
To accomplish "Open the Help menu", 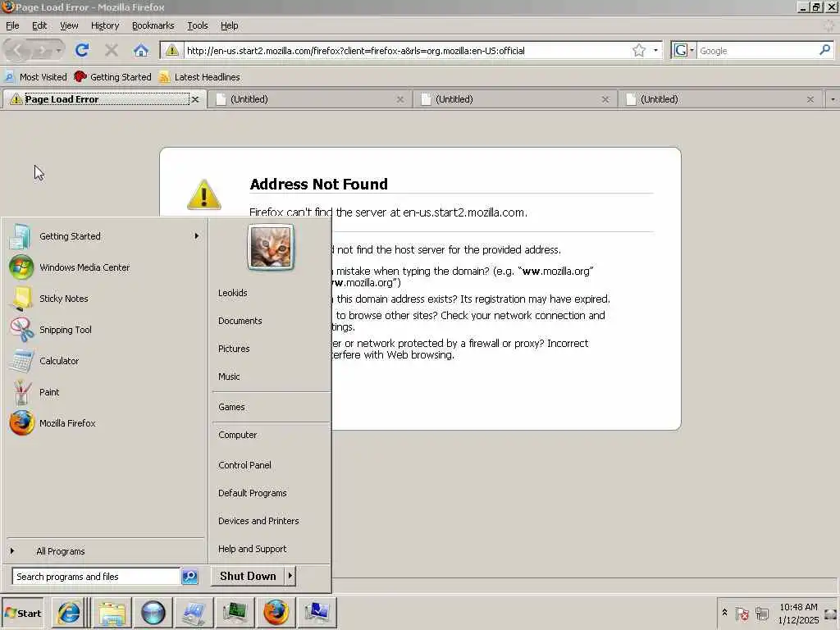I will (x=230, y=25).
